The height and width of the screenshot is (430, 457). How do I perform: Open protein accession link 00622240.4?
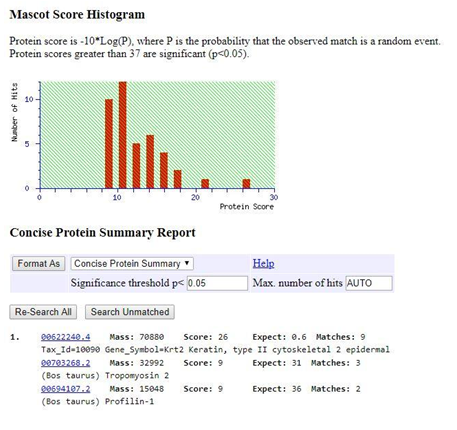(65, 337)
